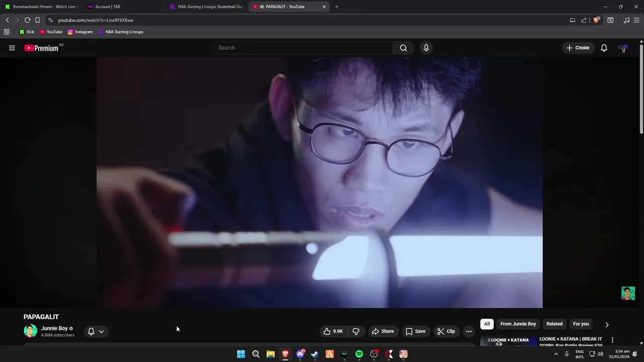Open the Kick bookmark
The height and width of the screenshot is (362, 644).
pos(27,32)
